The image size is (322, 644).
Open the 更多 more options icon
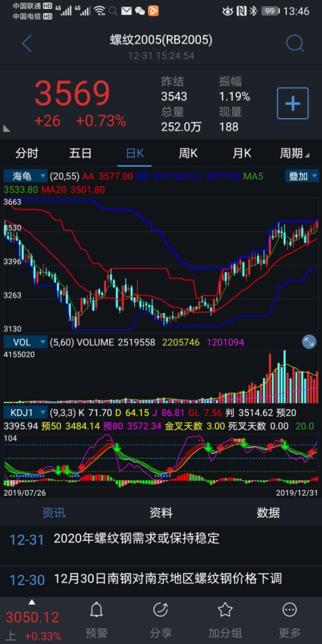click(289, 620)
